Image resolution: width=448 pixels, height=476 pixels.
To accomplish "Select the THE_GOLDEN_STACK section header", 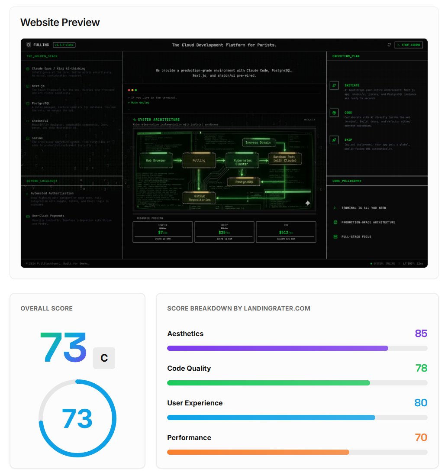I will point(42,56).
